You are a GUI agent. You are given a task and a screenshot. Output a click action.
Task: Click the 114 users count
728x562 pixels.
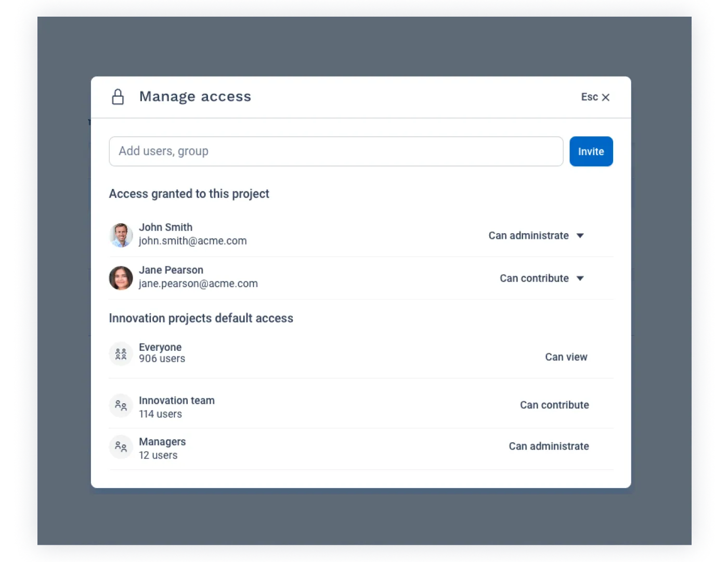coord(161,414)
